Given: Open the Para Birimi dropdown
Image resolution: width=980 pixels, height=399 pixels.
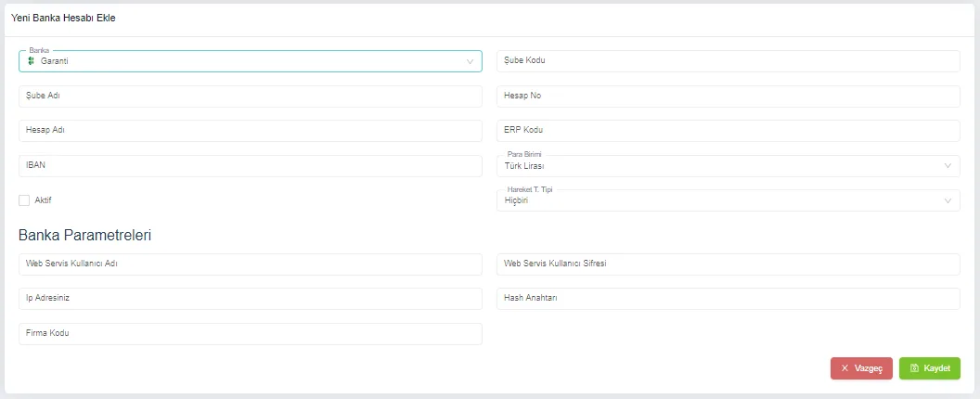Looking at the screenshot, I should [x=729, y=166].
